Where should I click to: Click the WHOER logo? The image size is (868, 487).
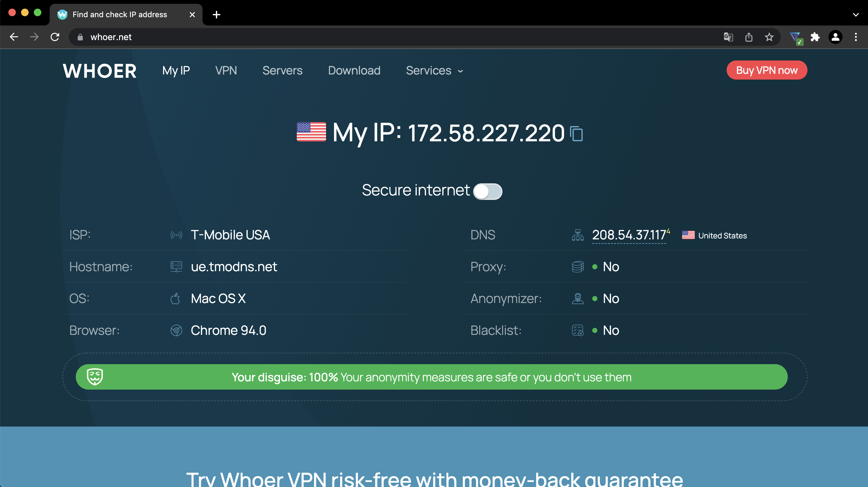coord(100,71)
